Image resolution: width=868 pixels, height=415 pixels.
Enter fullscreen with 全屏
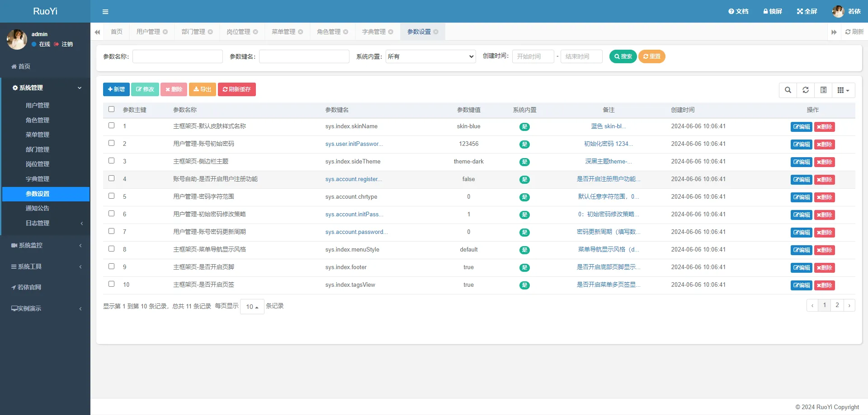tap(807, 11)
